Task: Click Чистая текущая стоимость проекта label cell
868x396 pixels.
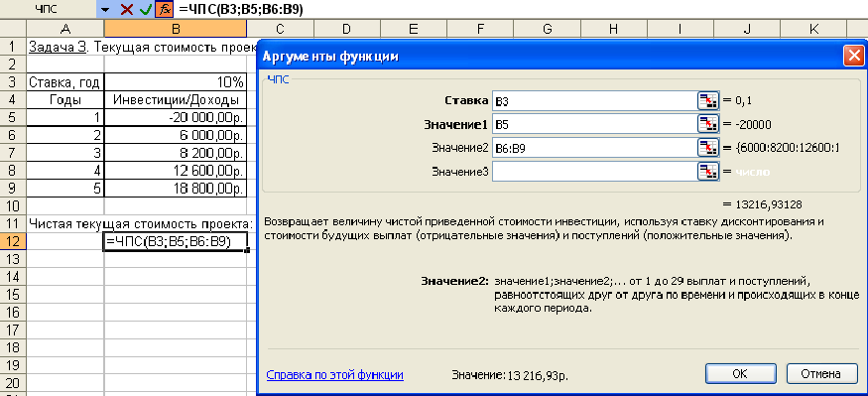Action: click(x=65, y=224)
